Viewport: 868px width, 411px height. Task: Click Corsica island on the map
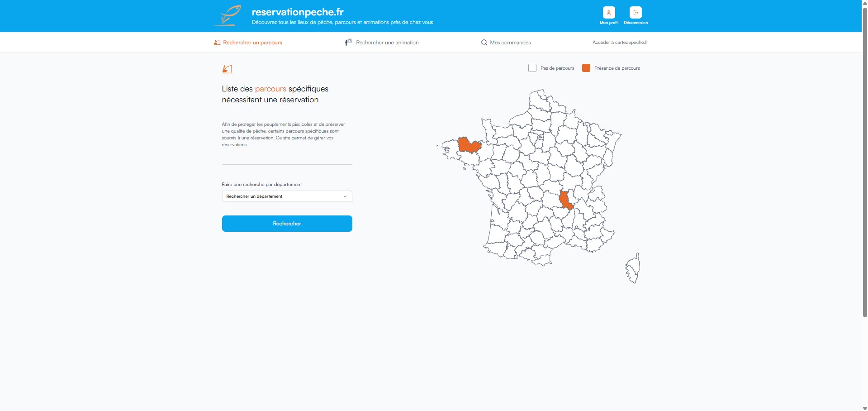tap(633, 268)
